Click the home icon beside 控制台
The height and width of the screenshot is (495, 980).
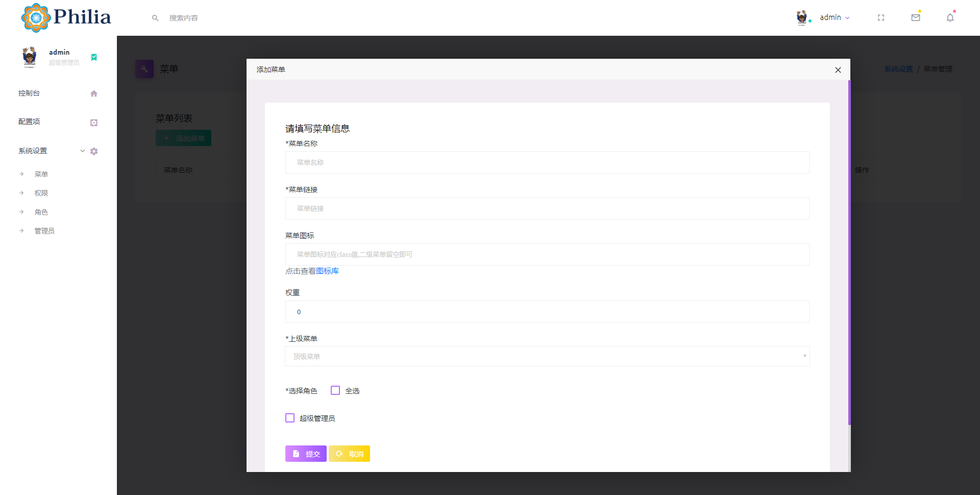point(94,93)
